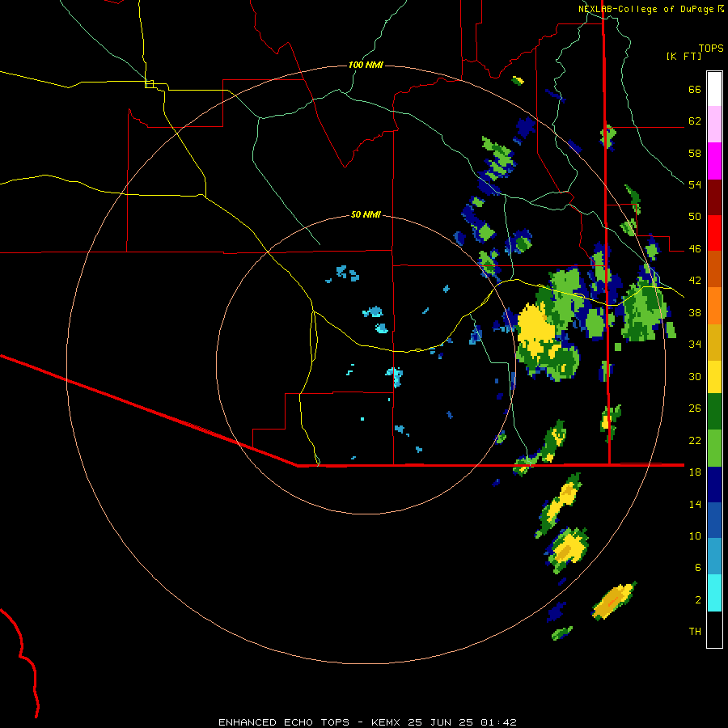Screen dimensions: 728x728
Task: Click the legend value '30'
Action: click(695, 376)
